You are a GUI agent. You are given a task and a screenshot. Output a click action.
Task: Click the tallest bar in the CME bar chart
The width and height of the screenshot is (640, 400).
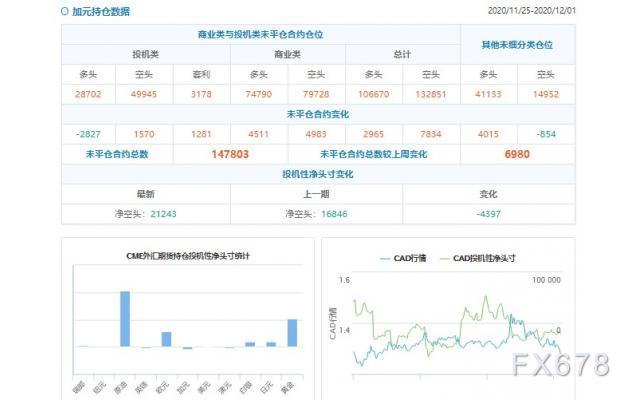(x=125, y=319)
